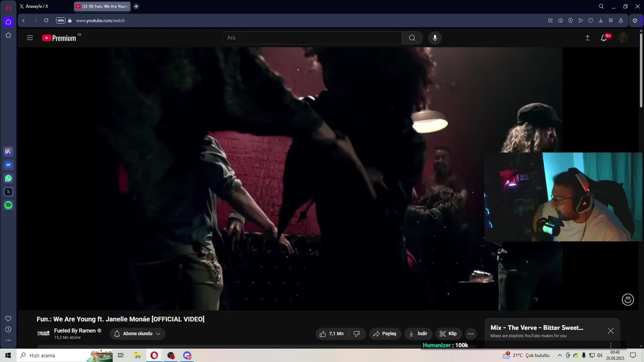This screenshot has height=362, width=644.
Task: Reload the page with refresh icon
Action: pyautogui.click(x=46, y=21)
